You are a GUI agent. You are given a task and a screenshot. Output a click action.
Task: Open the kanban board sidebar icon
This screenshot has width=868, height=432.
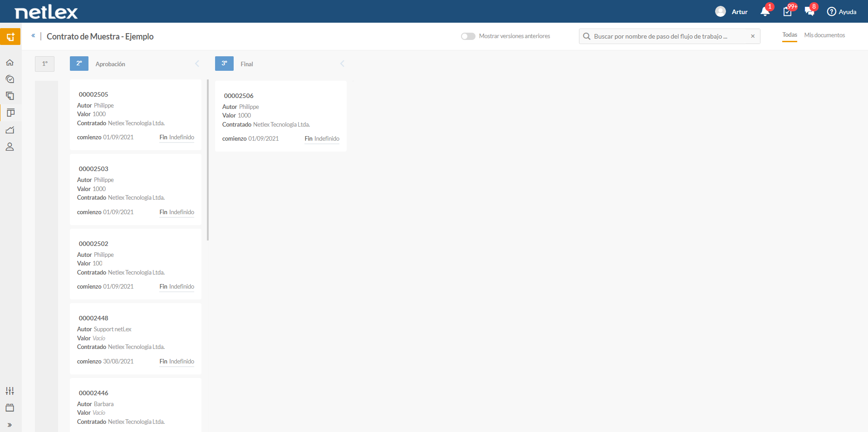click(x=10, y=113)
